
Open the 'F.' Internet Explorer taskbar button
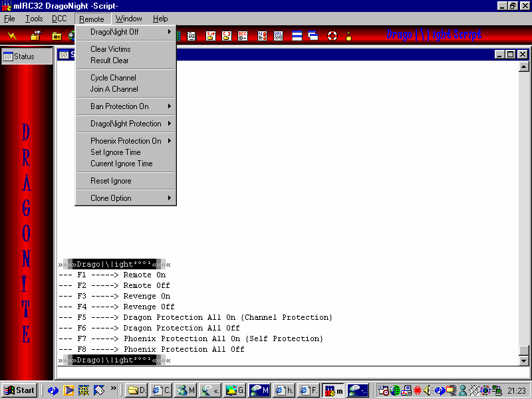[309, 390]
